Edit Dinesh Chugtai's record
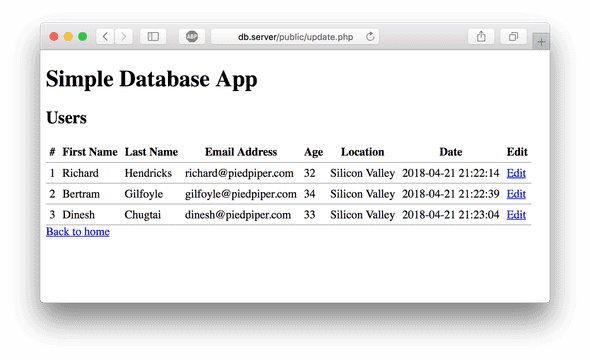The height and width of the screenshot is (360, 590). tap(516, 214)
